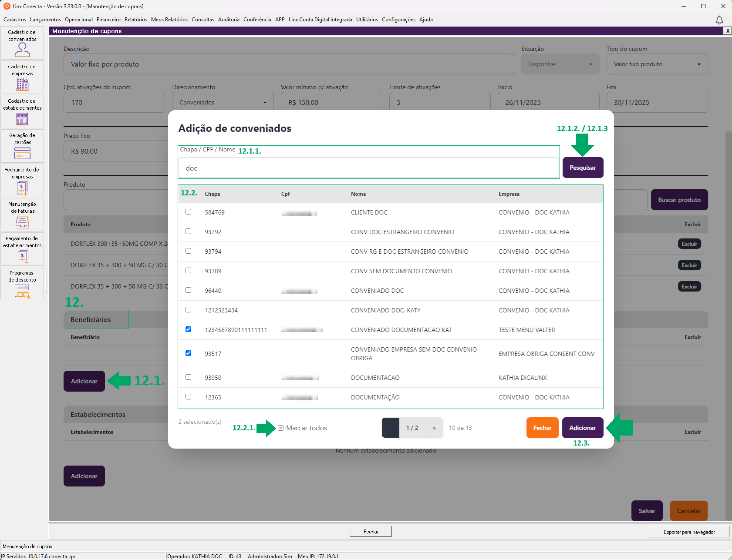732x560 pixels.
Task: Click the Valor mínimo p/ ativação field
Action: click(x=331, y=103)
